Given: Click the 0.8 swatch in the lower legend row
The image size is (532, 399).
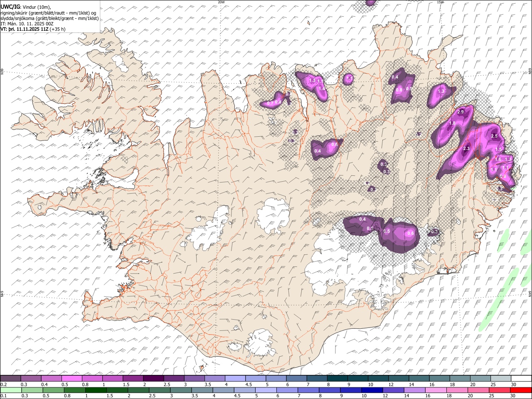Looking at the screenshot, I should (x=75, y=390).
